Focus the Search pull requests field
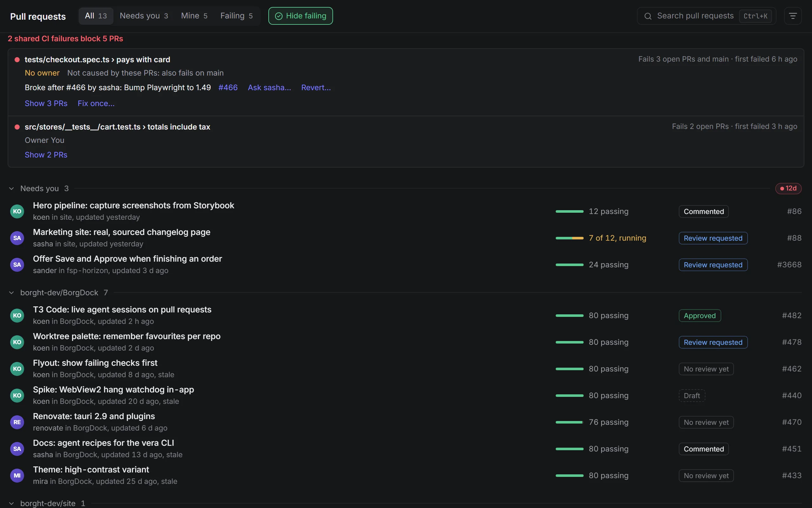Viewport: 812px width, 508px height. [706, 16]
